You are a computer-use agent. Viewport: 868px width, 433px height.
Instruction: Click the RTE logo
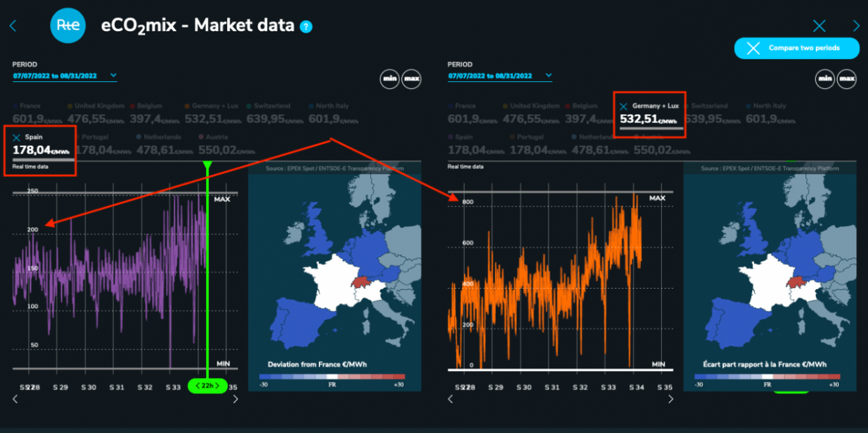tap(68, 25)
